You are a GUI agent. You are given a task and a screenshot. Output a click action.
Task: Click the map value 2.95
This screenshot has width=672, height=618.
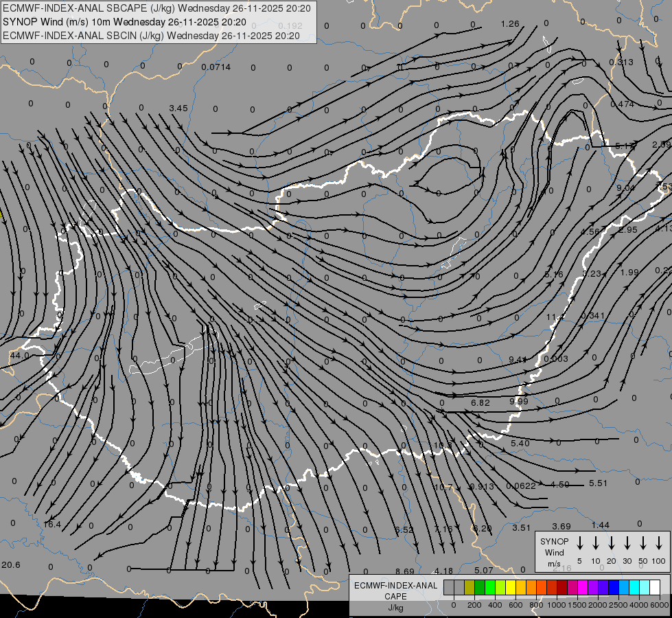pos(628,229)
